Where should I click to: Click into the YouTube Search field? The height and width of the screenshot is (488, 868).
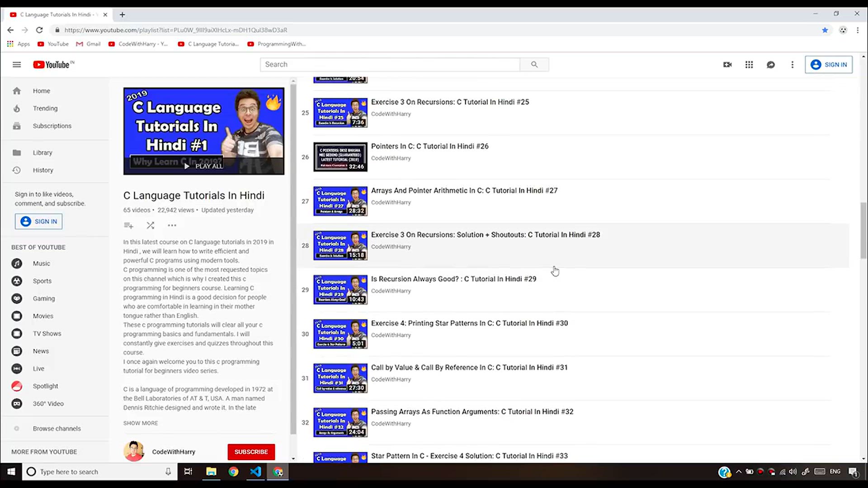point(390,65)
